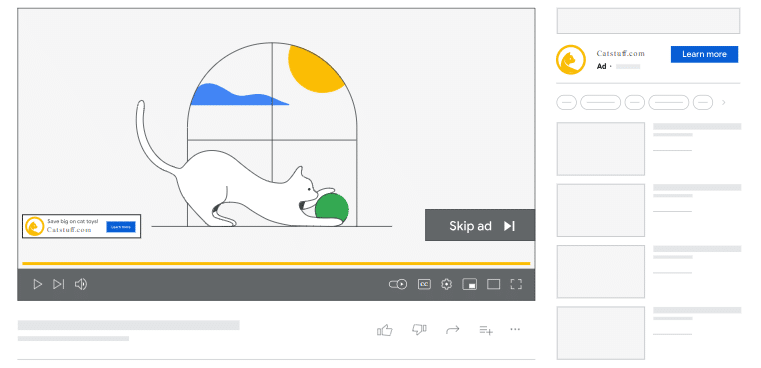The image size is (761, 368).
Task: Click small Learn more in video overlay
Action: (121, 227)
